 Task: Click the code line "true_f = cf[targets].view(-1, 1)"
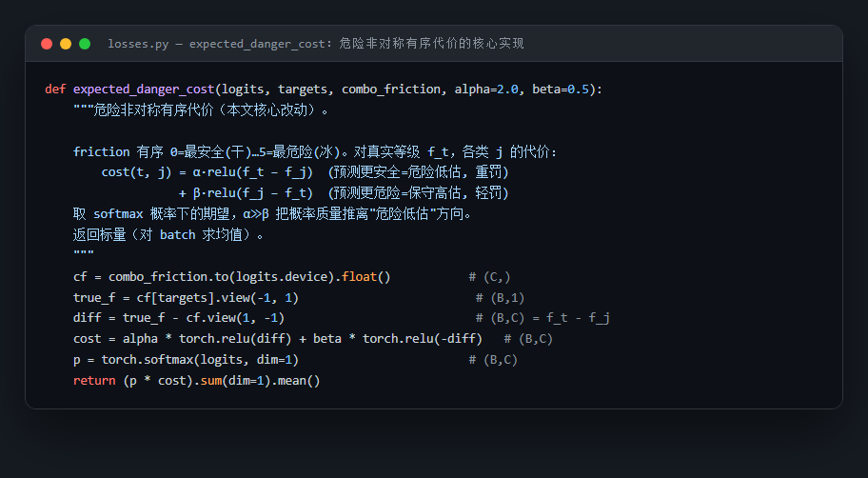pyautogui.click(x=186, y=297)
